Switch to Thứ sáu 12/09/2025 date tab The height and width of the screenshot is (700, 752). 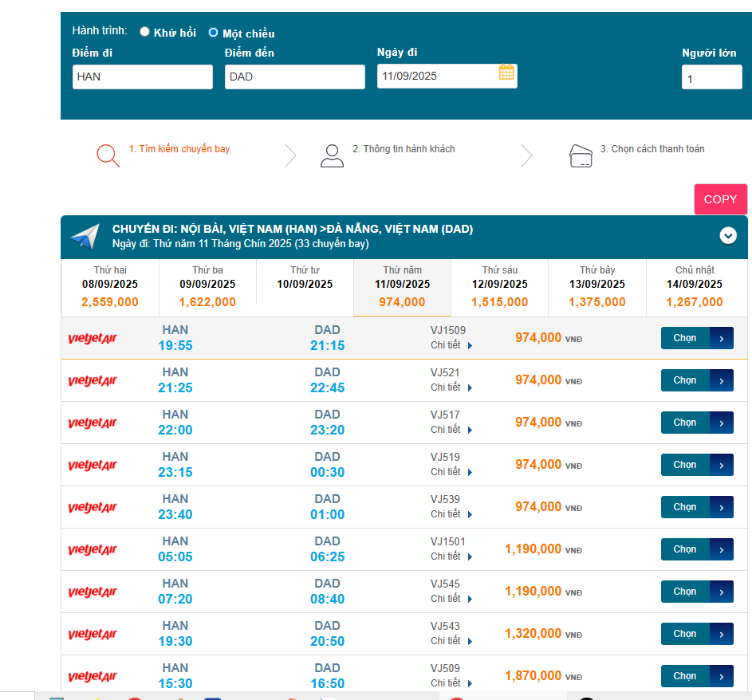[499, 287]
